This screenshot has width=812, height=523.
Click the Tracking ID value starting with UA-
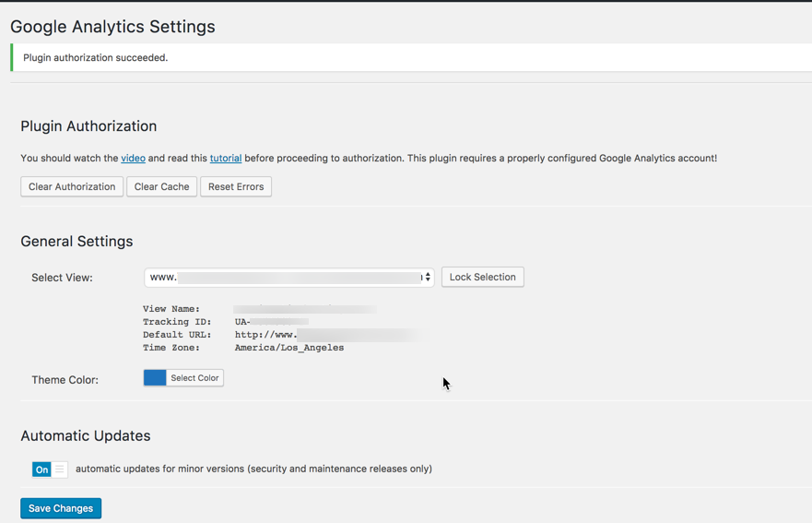(x=271, y=322)
